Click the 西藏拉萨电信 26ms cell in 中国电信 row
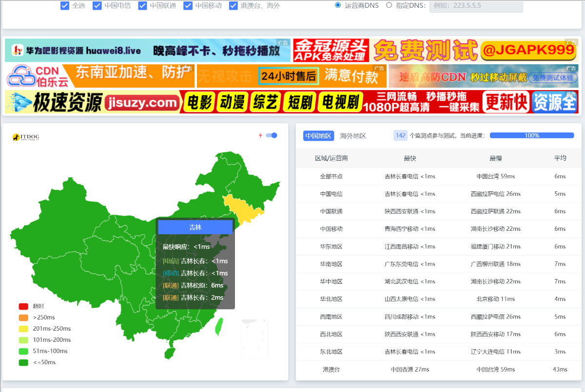 (496, 194)
